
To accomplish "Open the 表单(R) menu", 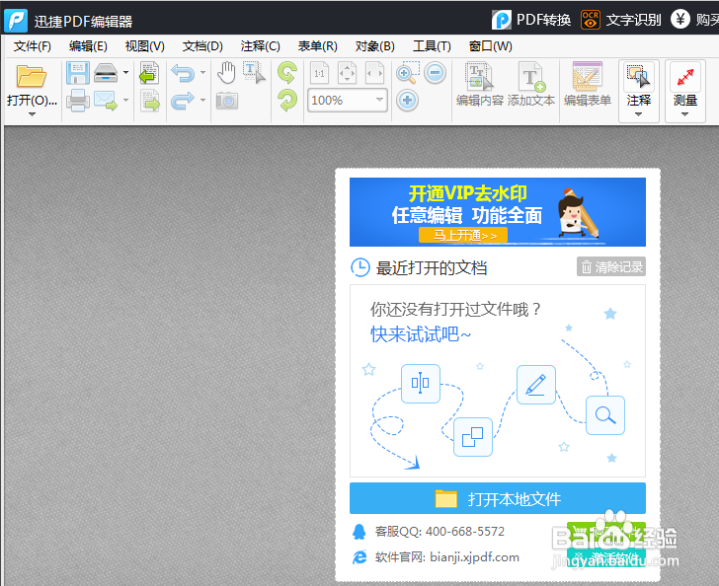I will pos(317,46).
